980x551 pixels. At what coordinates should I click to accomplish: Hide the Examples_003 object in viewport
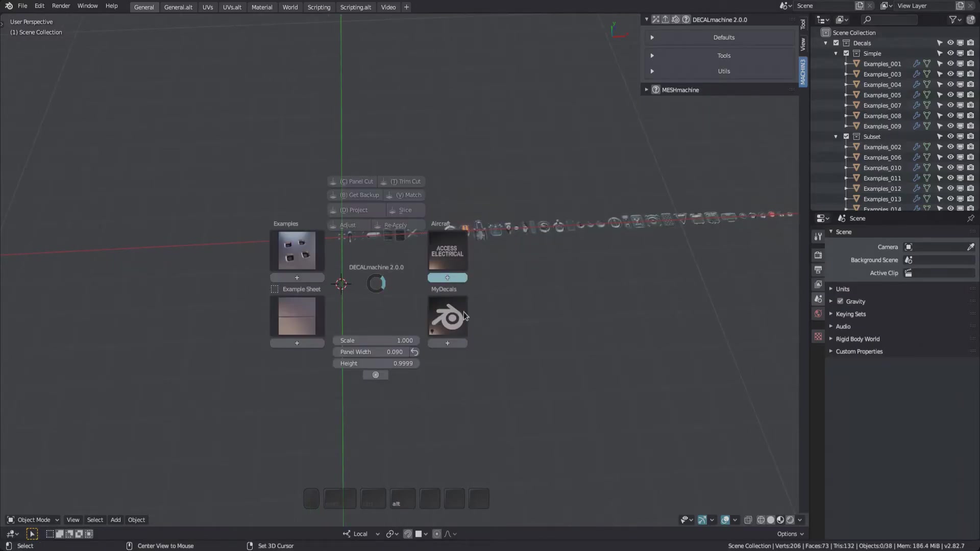pos(950,74)
